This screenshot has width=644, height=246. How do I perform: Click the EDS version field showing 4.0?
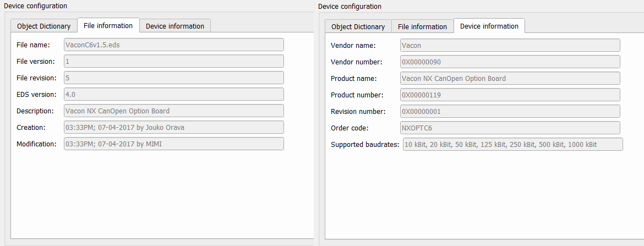coord(174,94)
